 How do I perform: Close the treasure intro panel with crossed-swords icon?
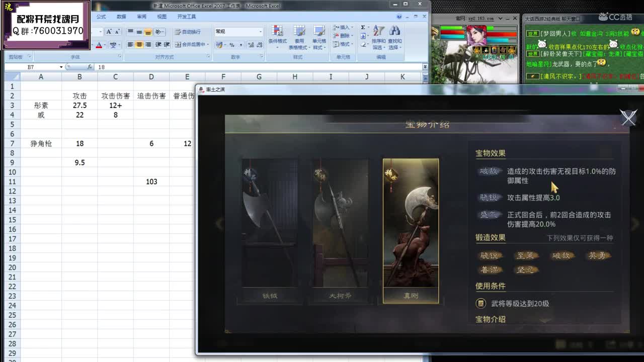click(628, 117)
